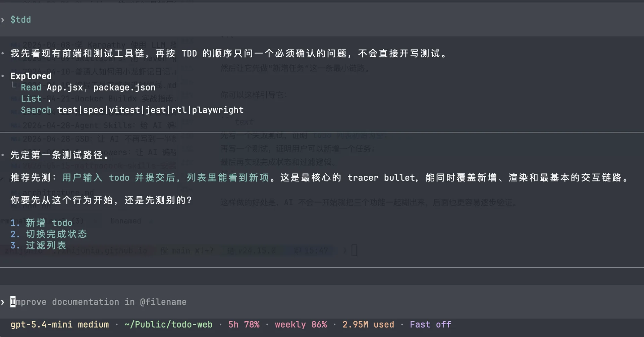The image size is (644, 337).
Task: Click the "App.jsx" file name
Action: [65, 88]
